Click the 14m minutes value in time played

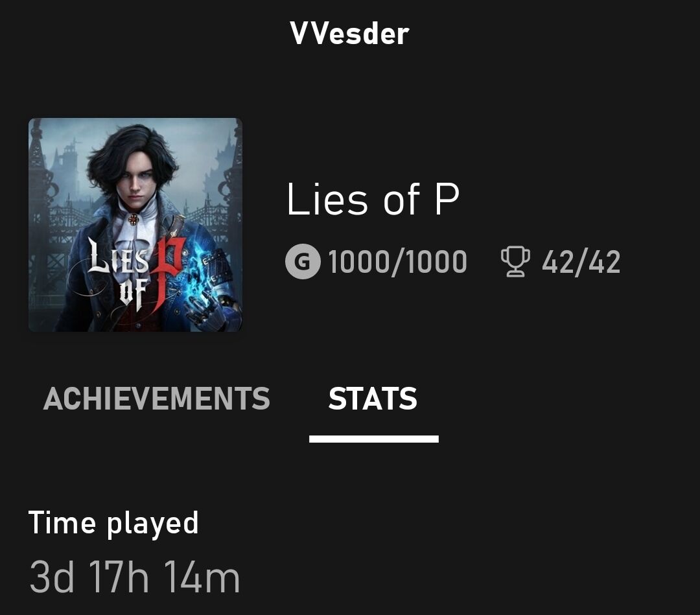click(201, 577)
